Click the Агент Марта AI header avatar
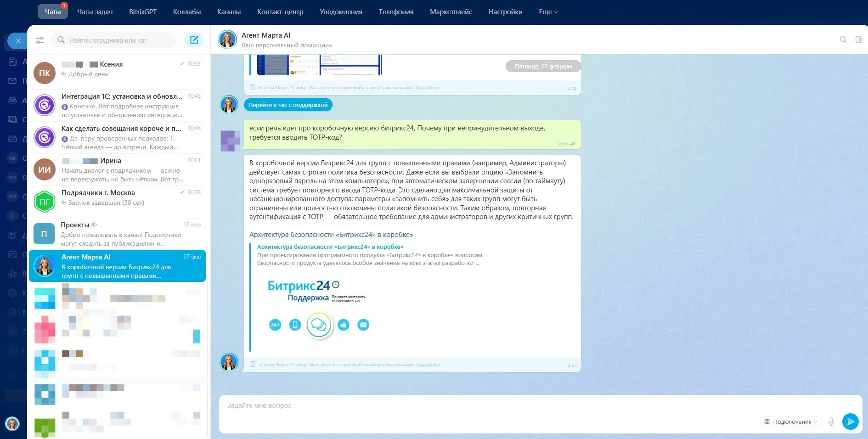Viewport: 868px width, 439px height. (227, 39)
